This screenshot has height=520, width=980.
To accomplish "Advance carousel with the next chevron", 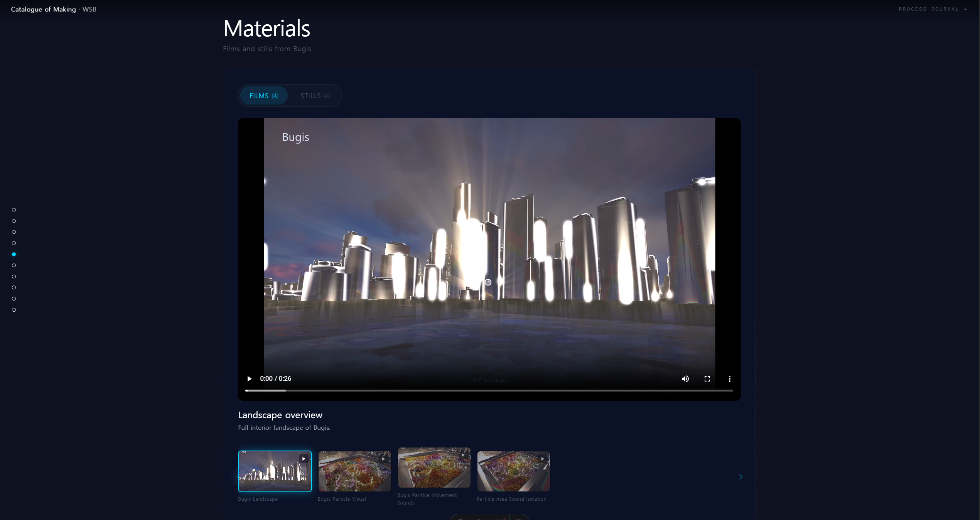I will tap(740, 477).
